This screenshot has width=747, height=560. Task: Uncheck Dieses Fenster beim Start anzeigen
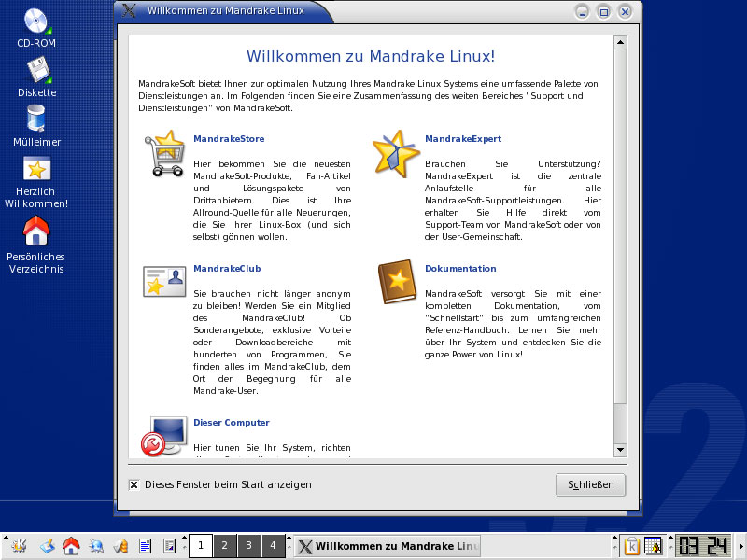click(134, 484)
